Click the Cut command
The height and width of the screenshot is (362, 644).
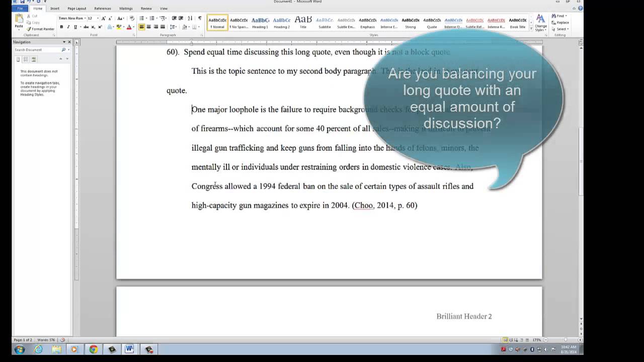coord(32,16)
